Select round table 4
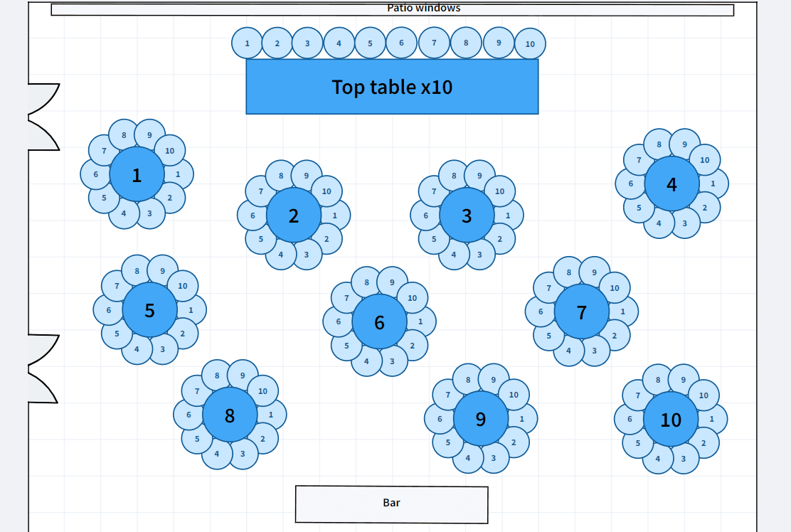The image size is (791, 532). coord(671,183)
